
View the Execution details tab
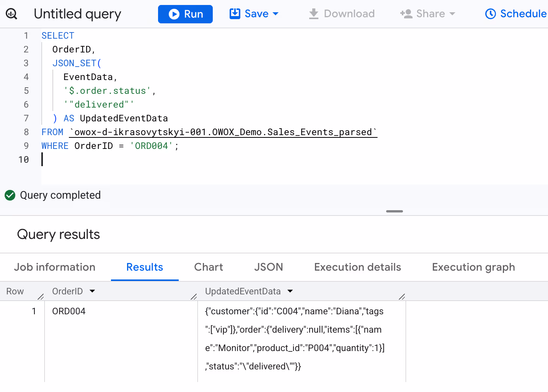pyautogui.click(x=357, y=267)
